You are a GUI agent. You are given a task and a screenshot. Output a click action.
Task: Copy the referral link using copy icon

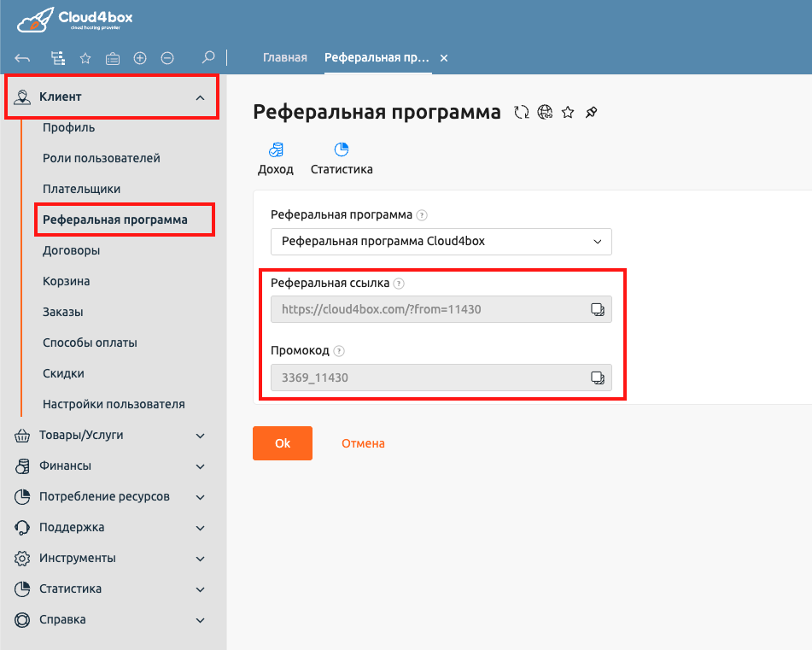coord(598,309)
